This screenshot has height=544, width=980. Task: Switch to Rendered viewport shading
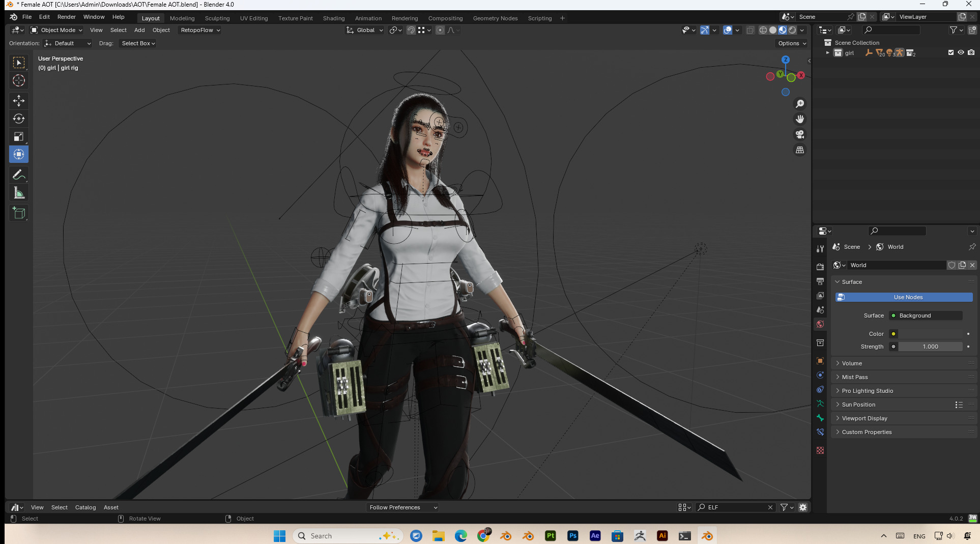click(x=792, y=30)
